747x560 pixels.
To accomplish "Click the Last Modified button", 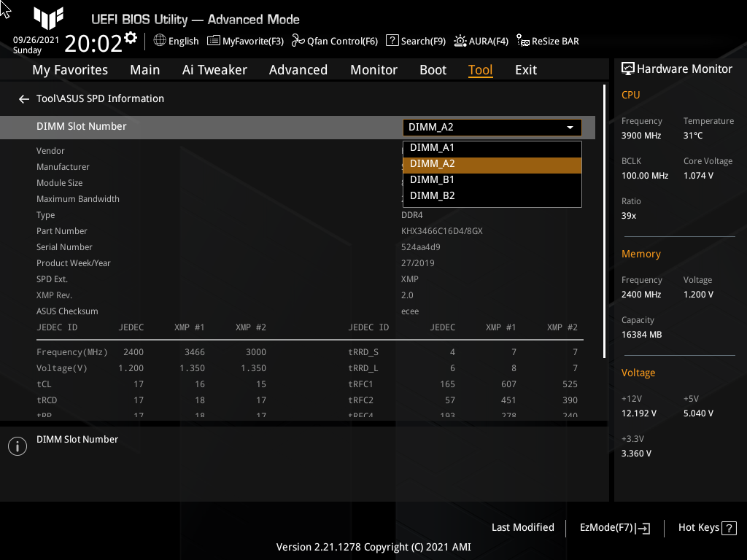I will [x=522, y=527].
